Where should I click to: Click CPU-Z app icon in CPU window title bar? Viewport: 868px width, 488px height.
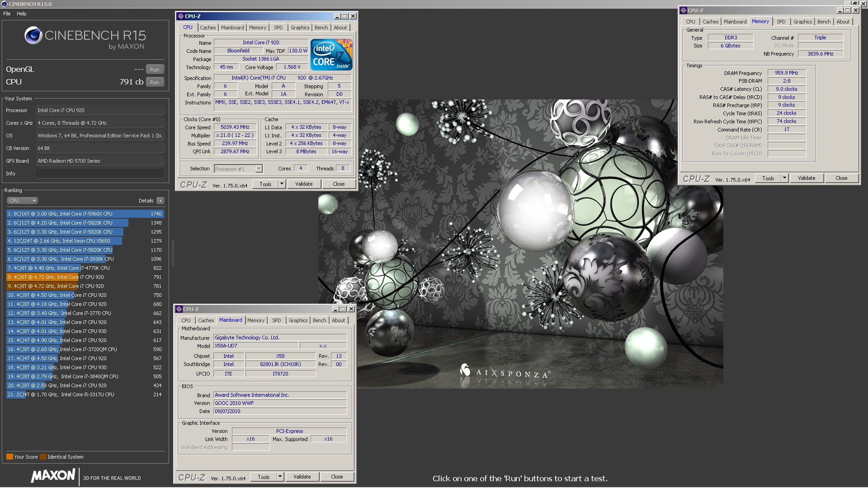tap(181, 16)
